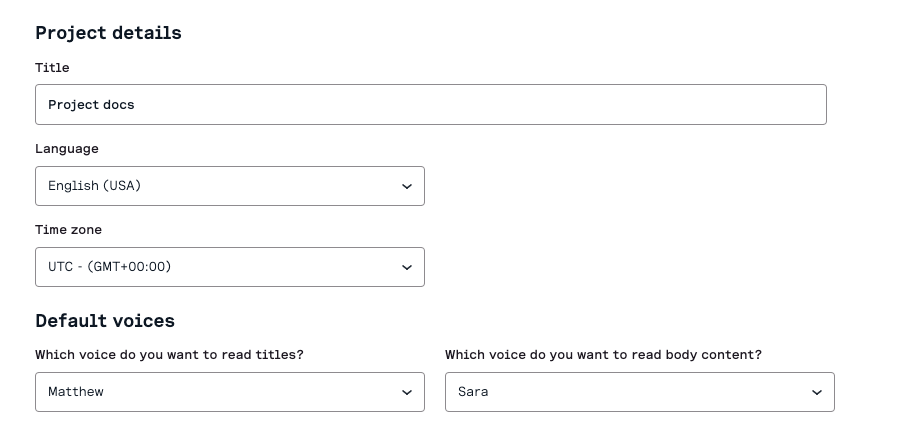
Task: Click the 'Project docs' text in Title field
Action: 91,105
